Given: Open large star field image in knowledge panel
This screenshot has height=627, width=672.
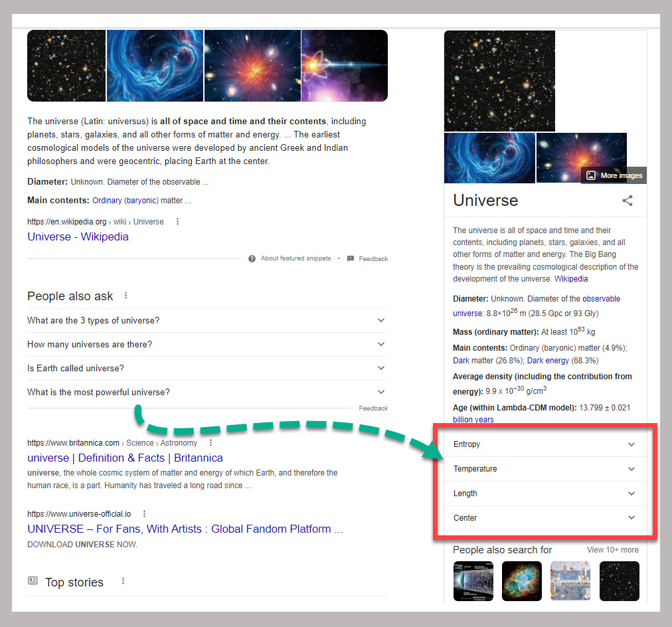Looking at the screenshot, I should click(x=500, y=81).
